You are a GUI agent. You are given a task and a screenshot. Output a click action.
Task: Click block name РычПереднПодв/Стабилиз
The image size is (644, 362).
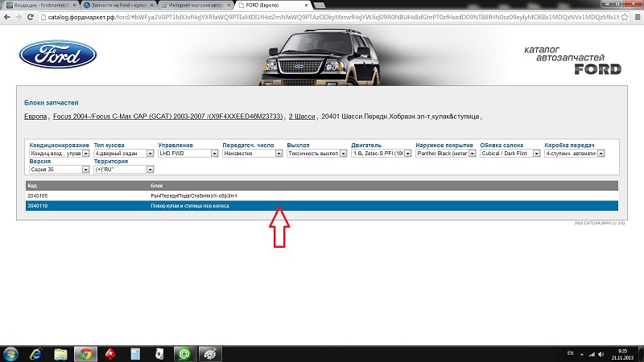tap(194, 195)
